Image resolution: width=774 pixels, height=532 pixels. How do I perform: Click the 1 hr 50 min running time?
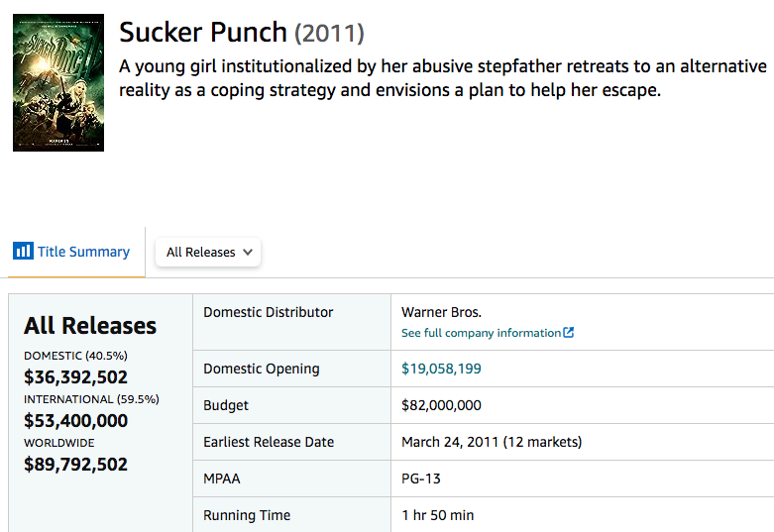tap(437, 515)
